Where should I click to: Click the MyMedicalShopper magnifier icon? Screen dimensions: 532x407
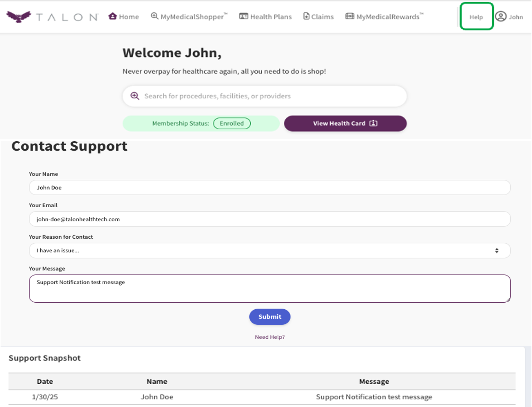[154, 16]
